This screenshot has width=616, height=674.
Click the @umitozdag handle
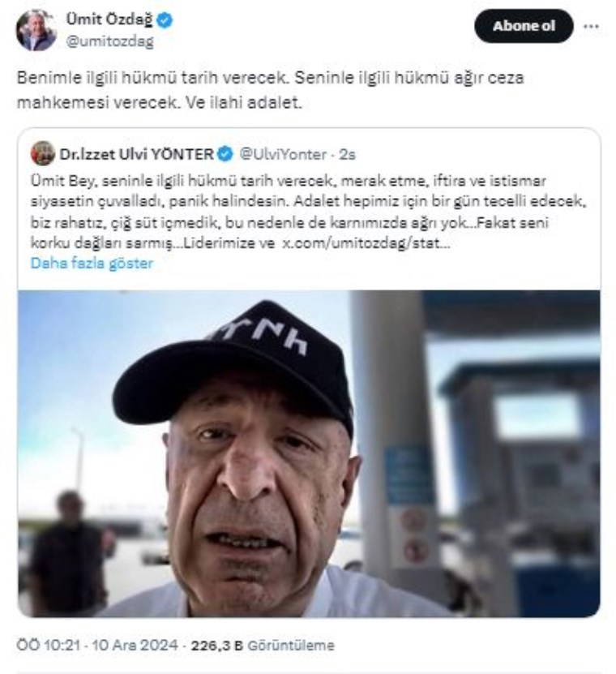[109, 41]
